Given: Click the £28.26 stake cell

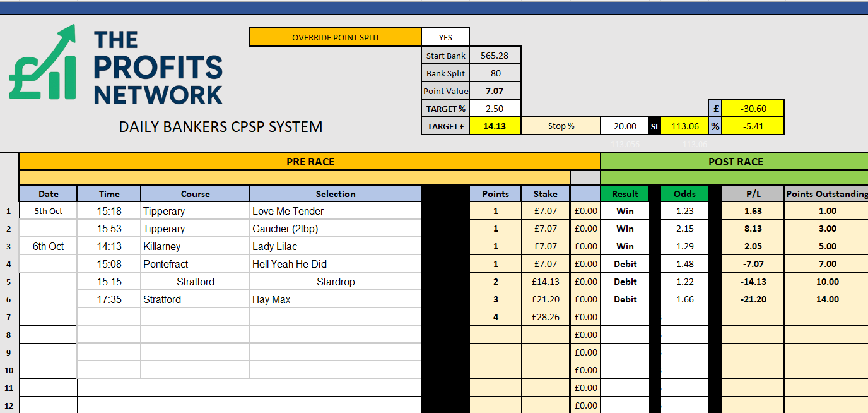Looking at the screenshot, I should [545, 317].
